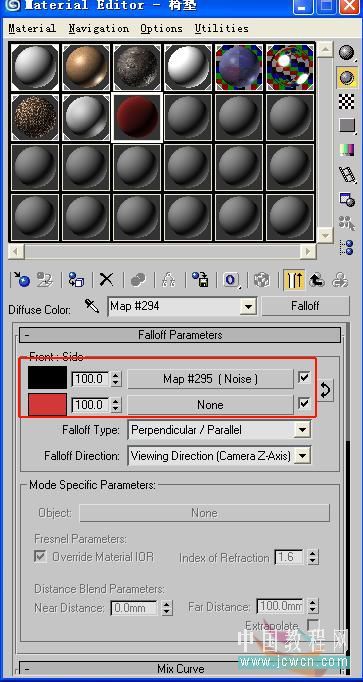The width and height of the screenshot is (363, 682).
Task: Open Sample UV Tiling flyout
Action: pos(346,126)
